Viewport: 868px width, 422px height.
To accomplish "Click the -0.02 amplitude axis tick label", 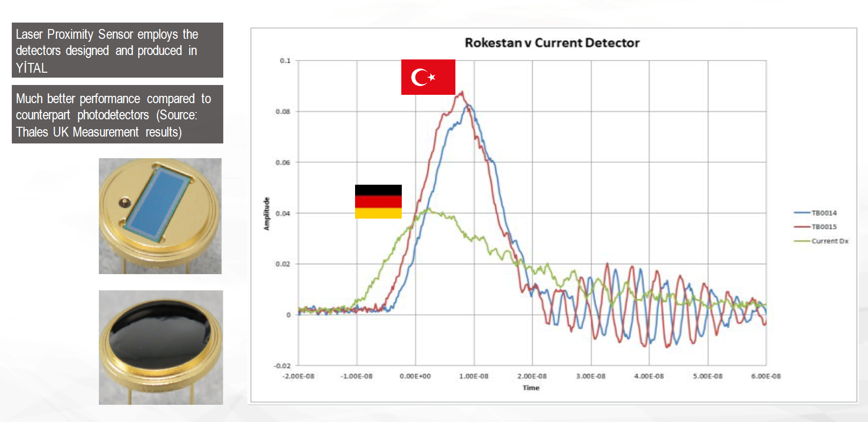I will pos(282,366).
